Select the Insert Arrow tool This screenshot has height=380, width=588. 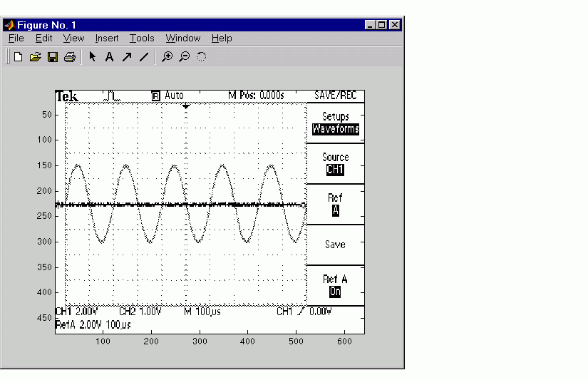[x=126, y=57]
